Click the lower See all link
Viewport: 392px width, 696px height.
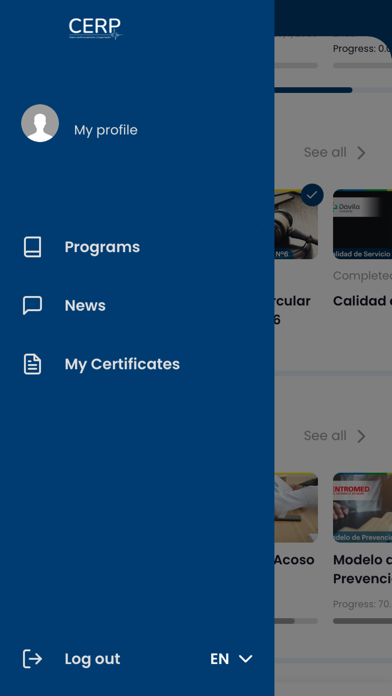tap(325, 435)
